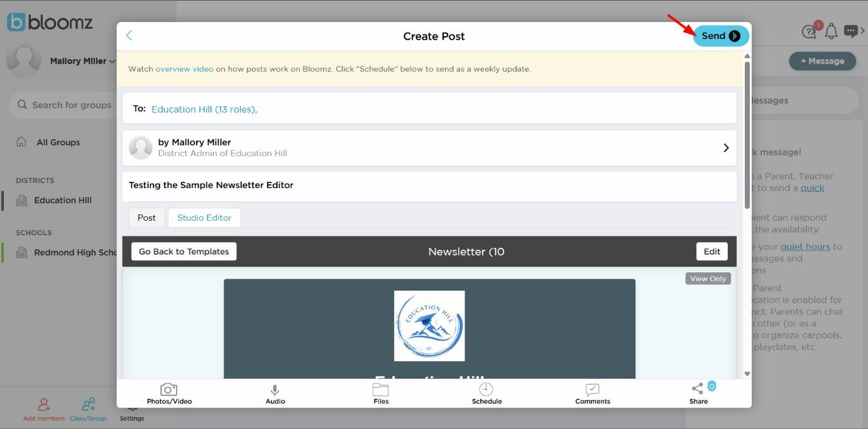Open the quiet hours link

[x=805, y=247]
